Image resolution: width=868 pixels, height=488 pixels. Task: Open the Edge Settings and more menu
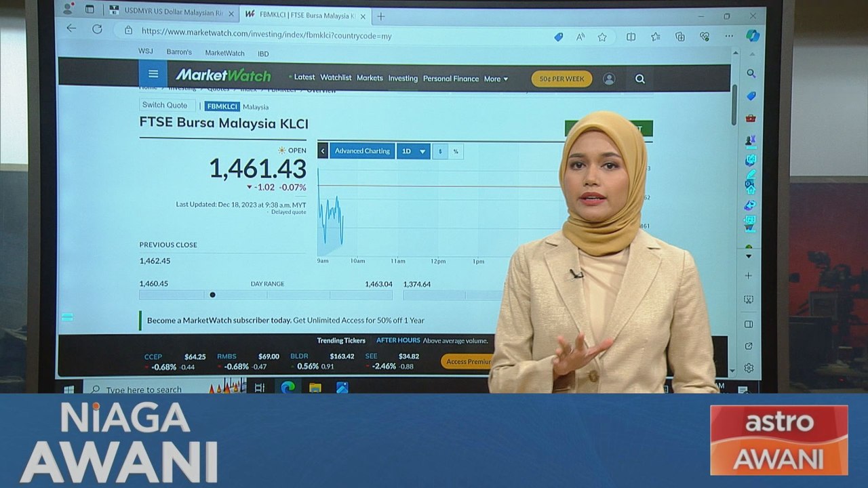coord(729,36)
